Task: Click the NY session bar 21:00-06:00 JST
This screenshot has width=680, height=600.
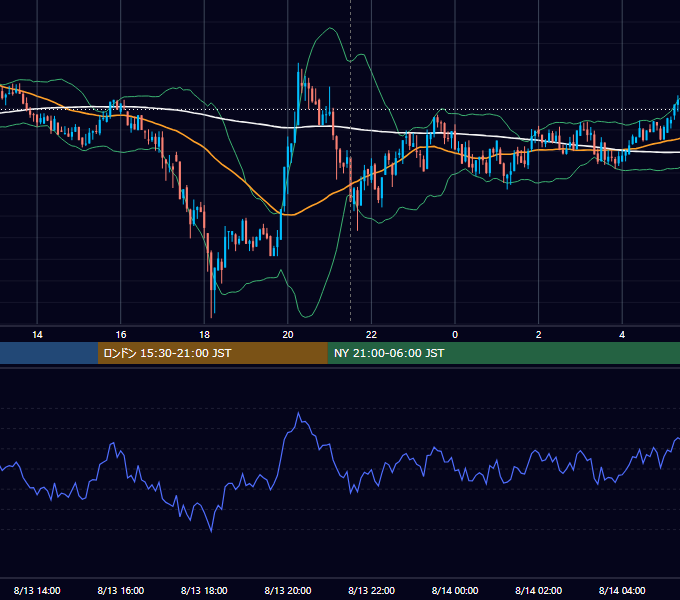Action: click(x=503, y=353)
